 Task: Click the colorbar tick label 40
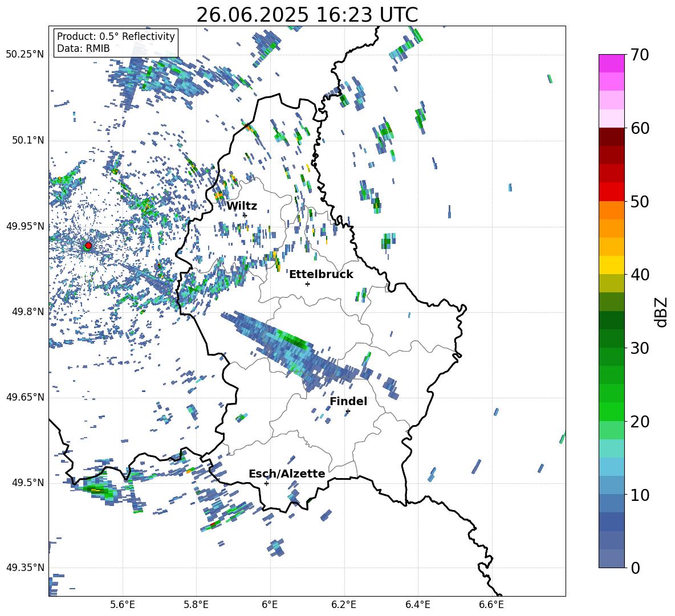640,275
